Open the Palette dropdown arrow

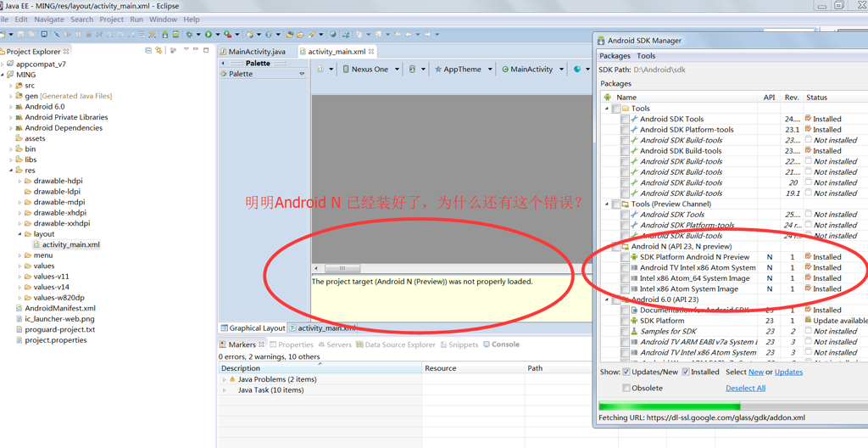pos(302,74)
